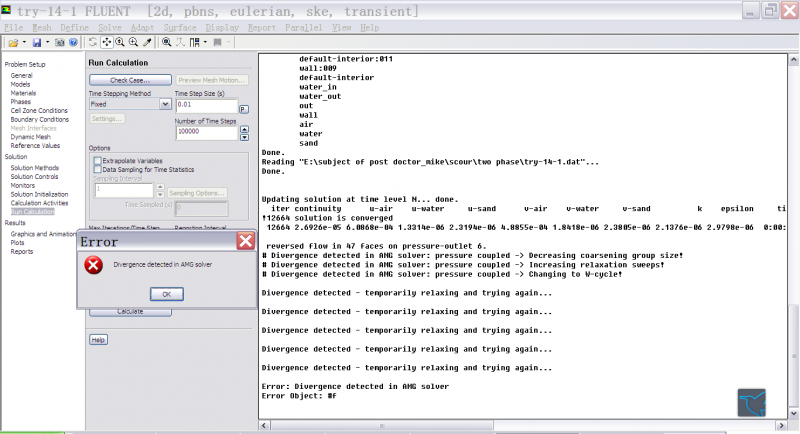Click the Number of Time Steps field
Viewport: 800px width, 434px height.
coord(207,133)
